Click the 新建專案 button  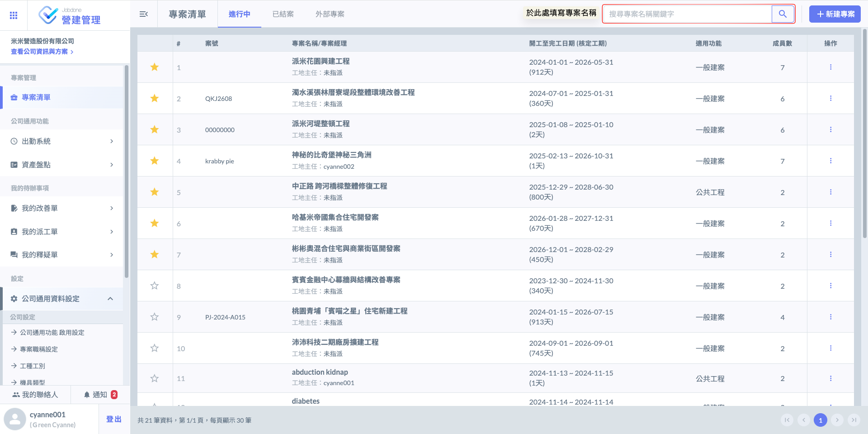pos(835,14)
